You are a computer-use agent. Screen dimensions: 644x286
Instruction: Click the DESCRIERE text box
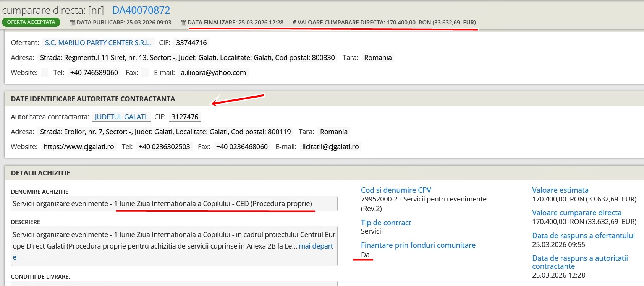point(174,246)
